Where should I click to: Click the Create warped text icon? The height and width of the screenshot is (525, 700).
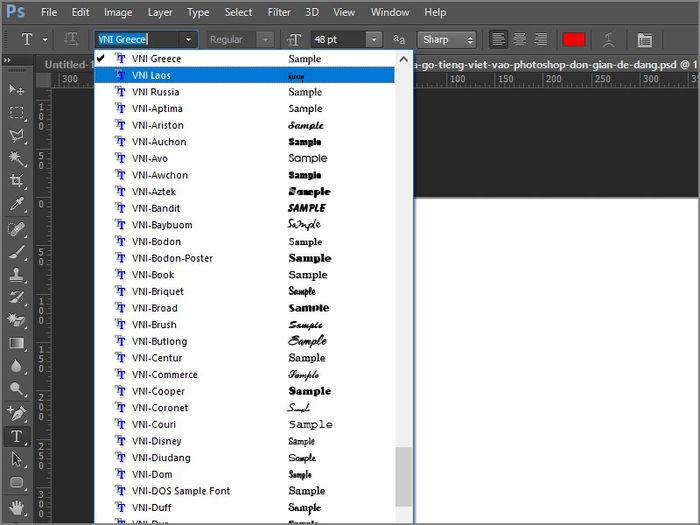(608, 40)
